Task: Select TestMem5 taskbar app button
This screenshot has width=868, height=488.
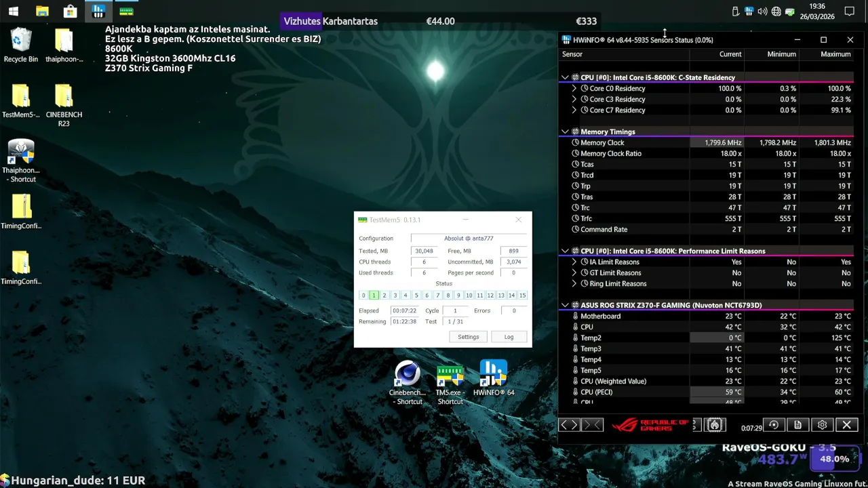Action: point(126,12)
